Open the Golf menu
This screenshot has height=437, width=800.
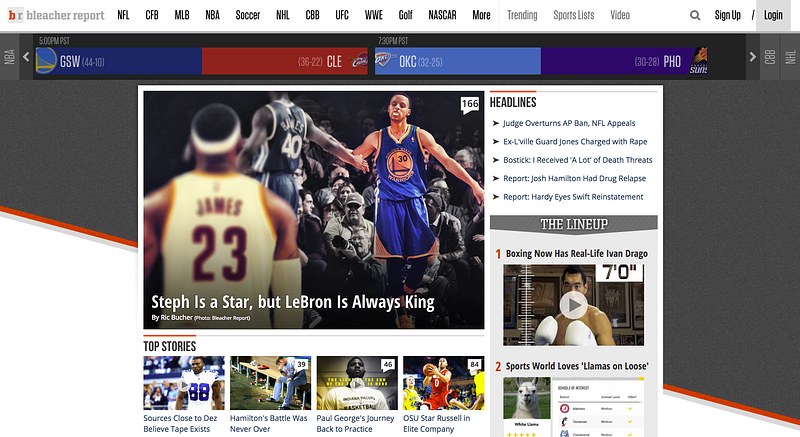click(406, 15)
